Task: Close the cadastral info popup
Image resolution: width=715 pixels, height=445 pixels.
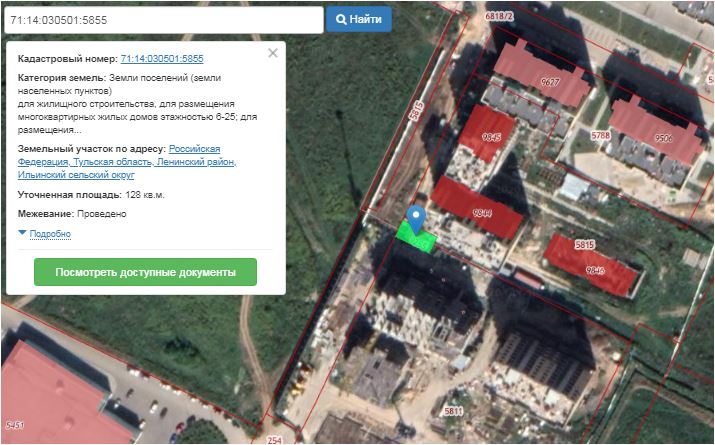Action: point(273,54)
